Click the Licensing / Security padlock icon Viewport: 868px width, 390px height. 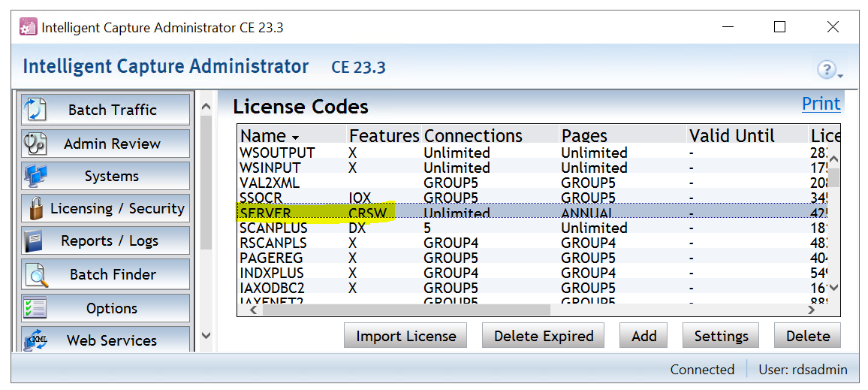(37, 209)
